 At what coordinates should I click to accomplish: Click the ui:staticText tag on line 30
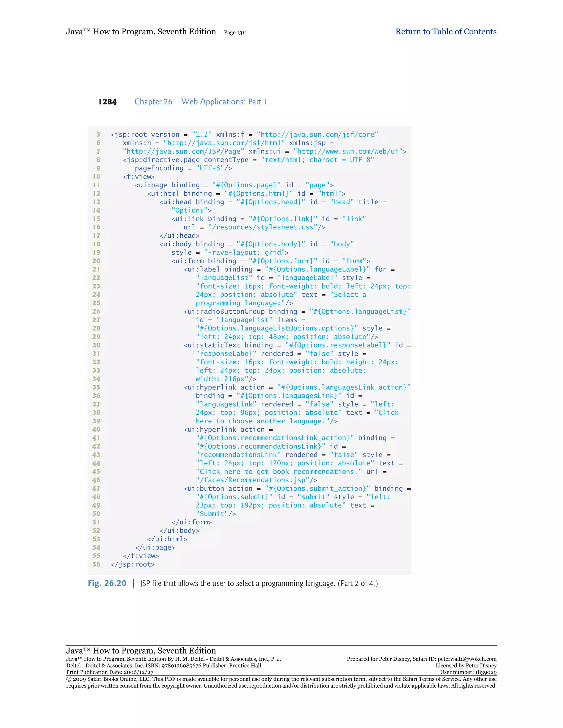212,345
